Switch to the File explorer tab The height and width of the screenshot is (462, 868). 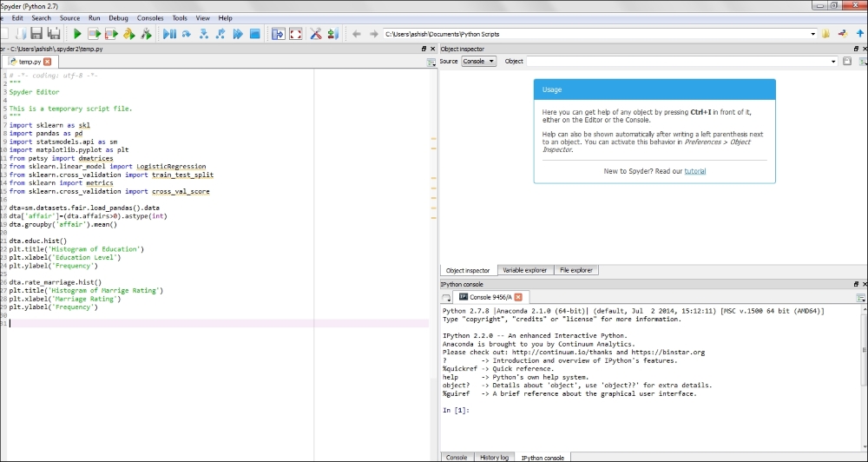click(575, 270)
